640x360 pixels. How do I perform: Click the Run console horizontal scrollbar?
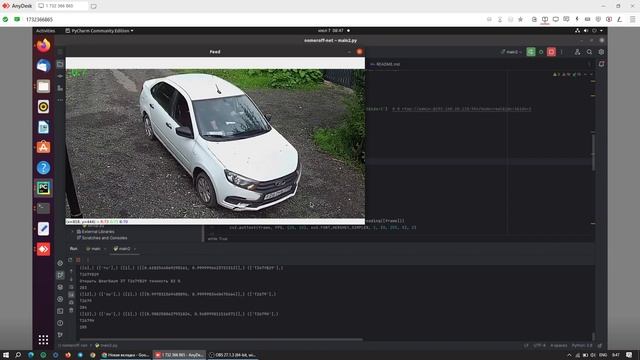[221, 339]
